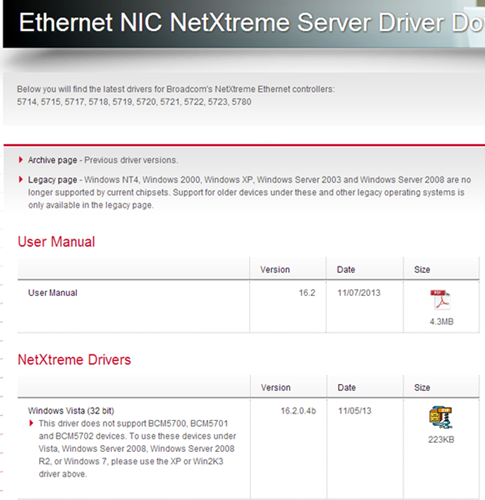Click Version header in NetXtreme Drivers table
Viewport: 485px width, 500px height.
[x=276, y=388]
